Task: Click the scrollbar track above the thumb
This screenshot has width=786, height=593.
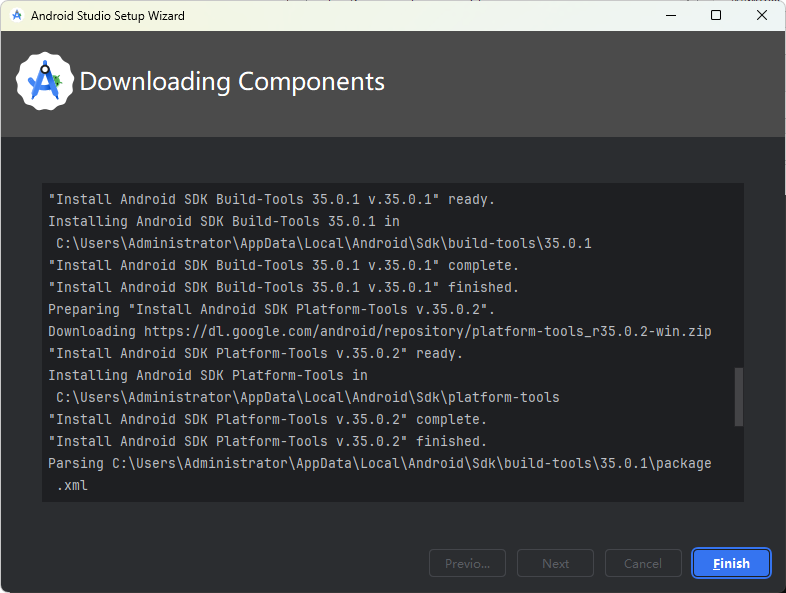Action: [738, 276]
